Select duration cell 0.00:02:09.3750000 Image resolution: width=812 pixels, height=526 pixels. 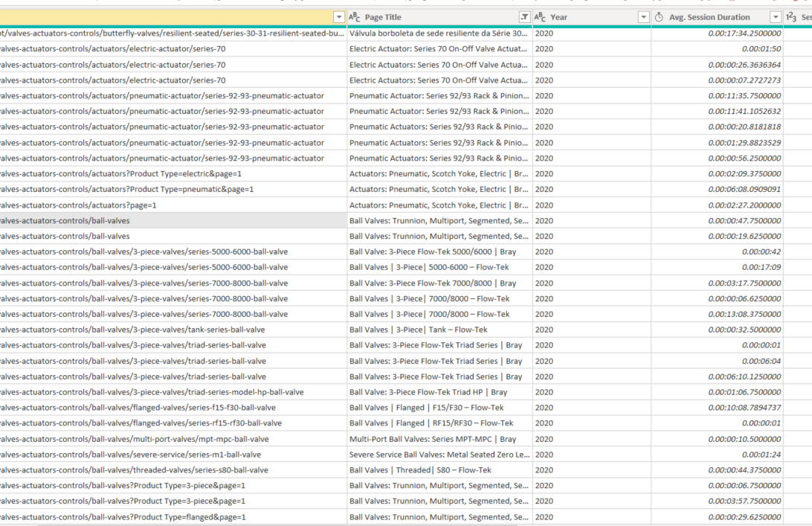(718, 173)
